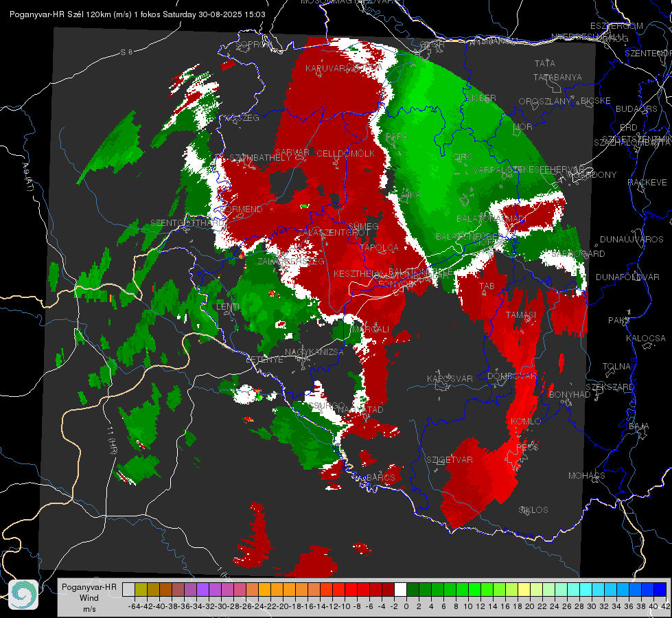Click the SZOMBATHELY city label
Viewport: 672px width, 618px height.
[260, 157]
